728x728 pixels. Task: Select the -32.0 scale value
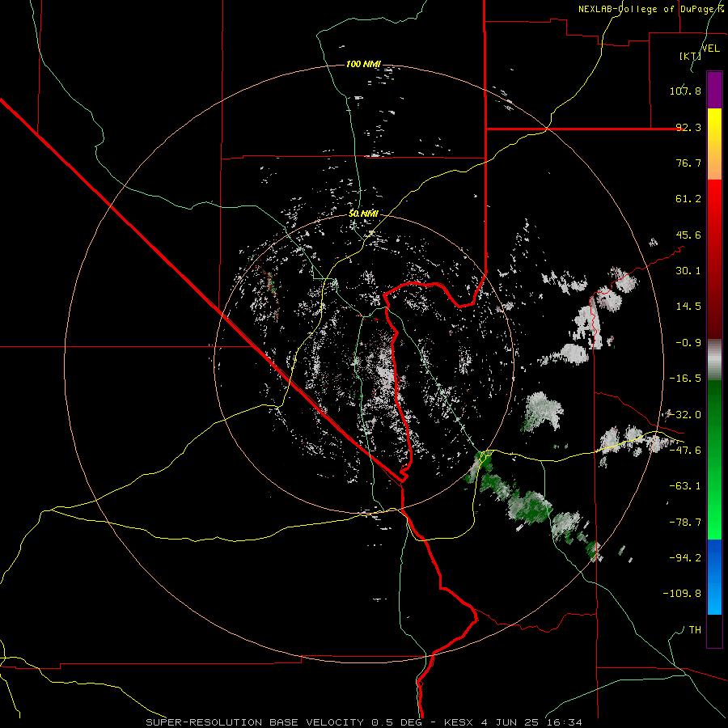point(685,415)
